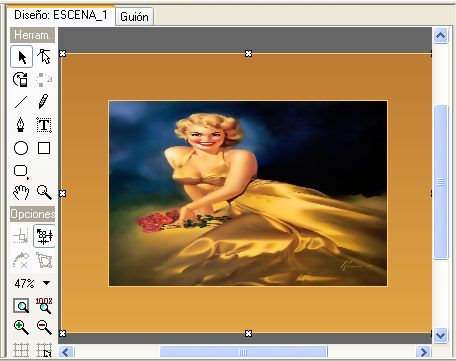Select the Rectangle shape tool
Viewport: 456px width, 361px height.
click(44, 148)
